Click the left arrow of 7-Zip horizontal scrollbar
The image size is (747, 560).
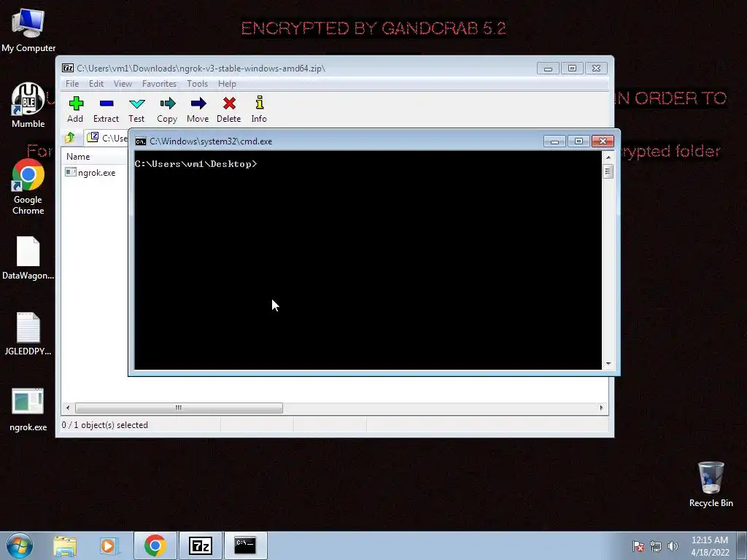[x=68, y=408]
